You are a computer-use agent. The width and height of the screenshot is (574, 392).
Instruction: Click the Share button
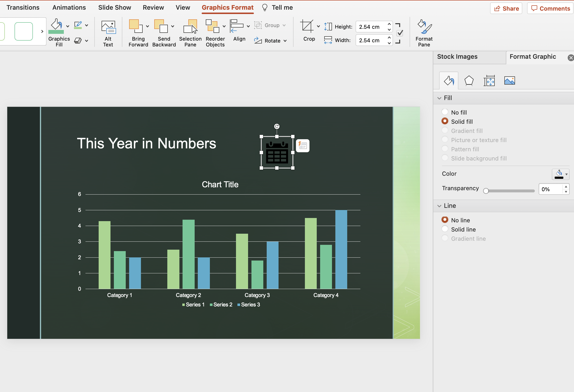pos(506,8)
